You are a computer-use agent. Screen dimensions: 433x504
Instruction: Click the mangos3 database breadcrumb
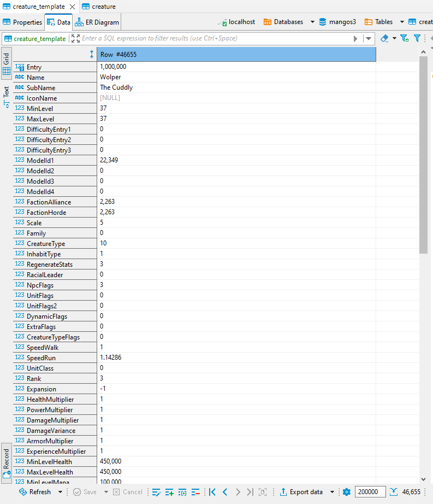tap(337, 22)
